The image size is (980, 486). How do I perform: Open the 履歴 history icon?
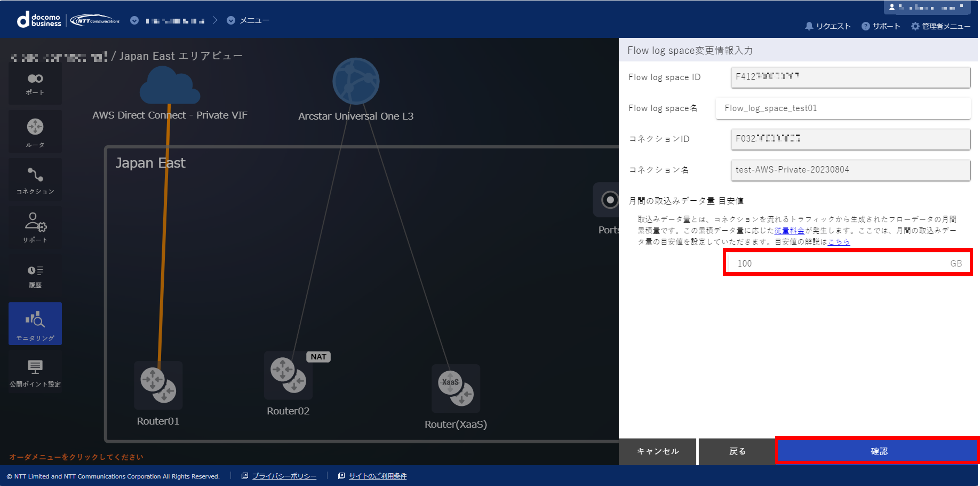click(x=35, y=276)
